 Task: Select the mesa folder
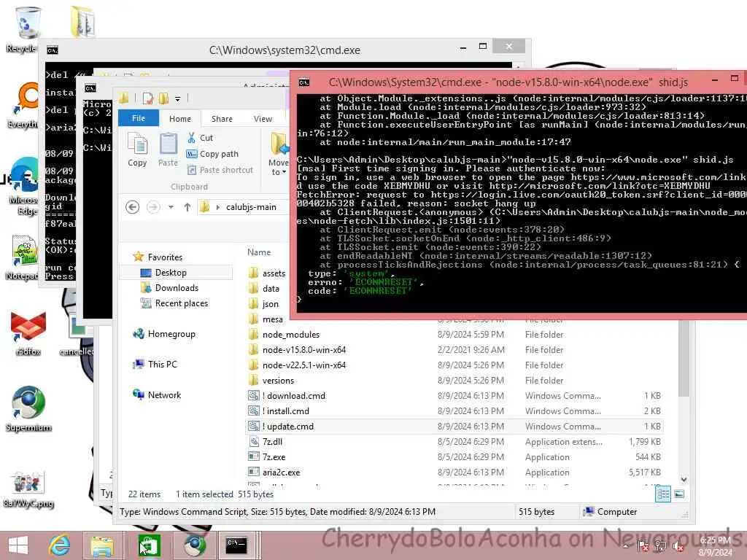(266, 319)
